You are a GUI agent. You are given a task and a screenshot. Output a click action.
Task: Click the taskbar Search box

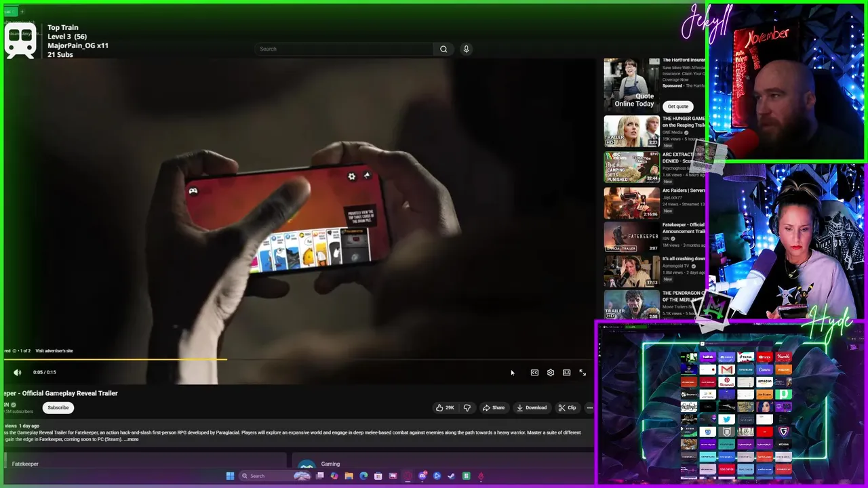tap(275, 476)
